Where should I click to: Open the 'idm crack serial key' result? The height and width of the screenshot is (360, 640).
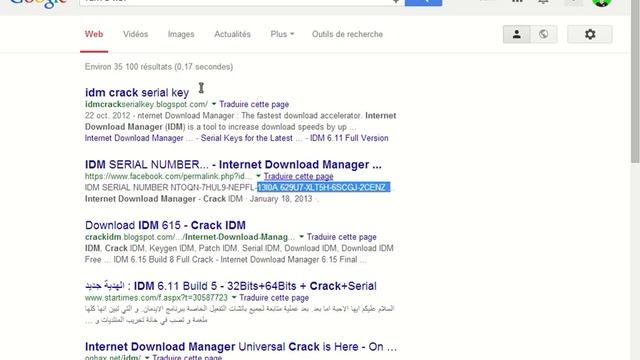pyautogui.click(x=137, y=93)
